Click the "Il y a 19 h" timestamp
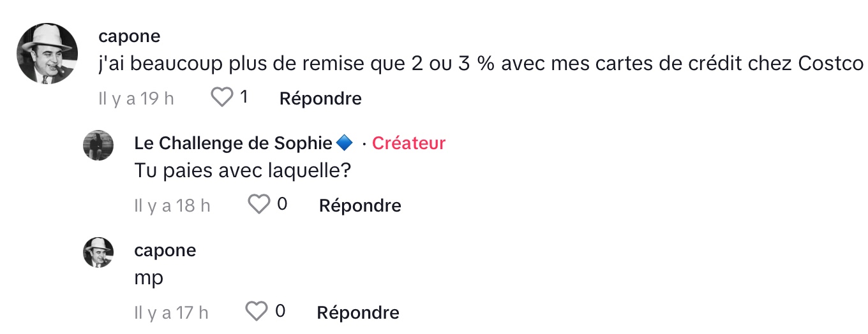 point(137,99)
